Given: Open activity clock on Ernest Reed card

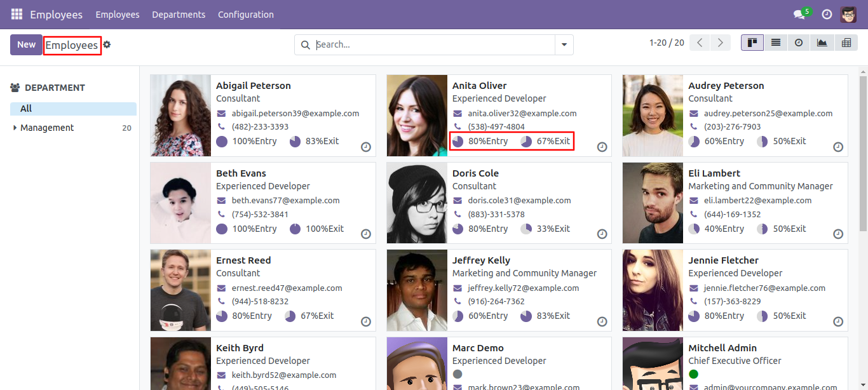Looking at the screenshot, I should (366, 321).
